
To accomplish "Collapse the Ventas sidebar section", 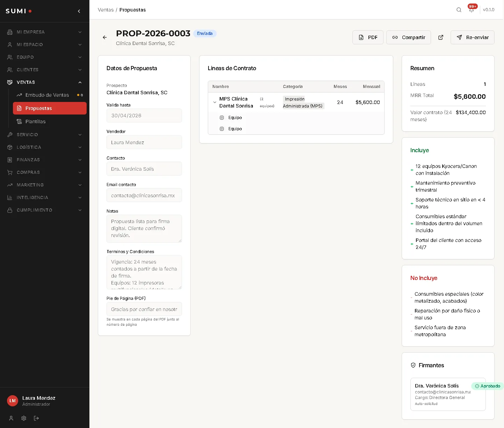I will pos(45,82).
